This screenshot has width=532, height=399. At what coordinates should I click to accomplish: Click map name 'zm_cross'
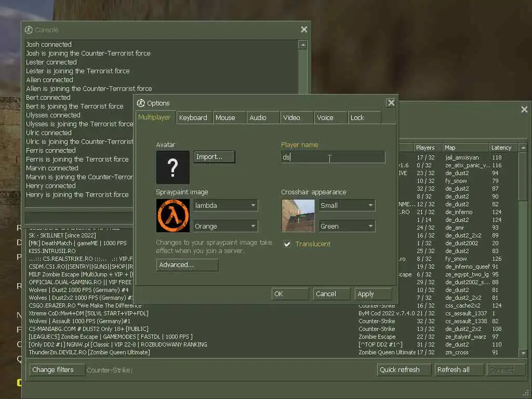tap(457, 353)
